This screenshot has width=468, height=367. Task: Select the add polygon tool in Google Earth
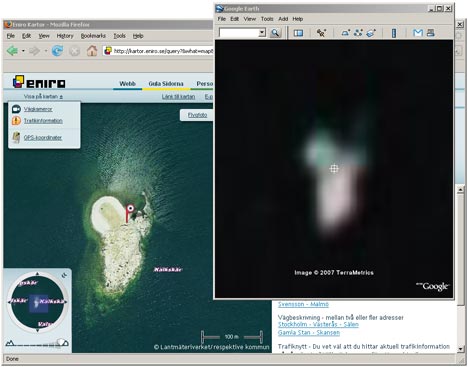click(x=346, y=33)
